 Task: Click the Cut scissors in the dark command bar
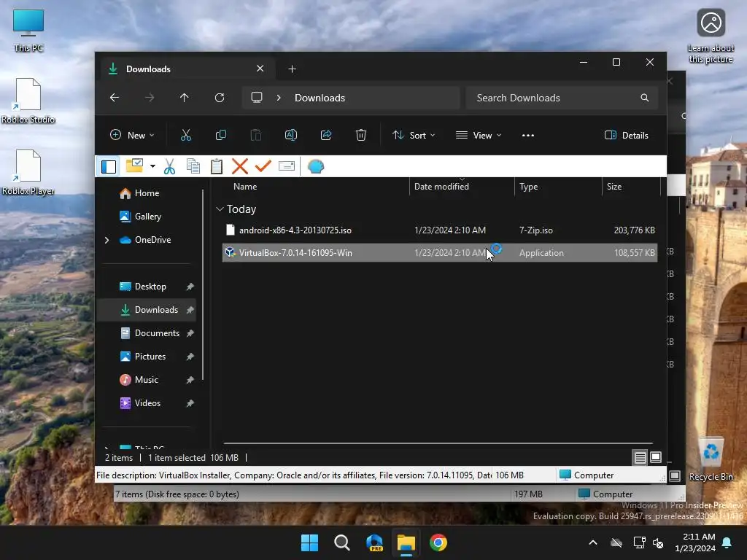pos(186,135)
